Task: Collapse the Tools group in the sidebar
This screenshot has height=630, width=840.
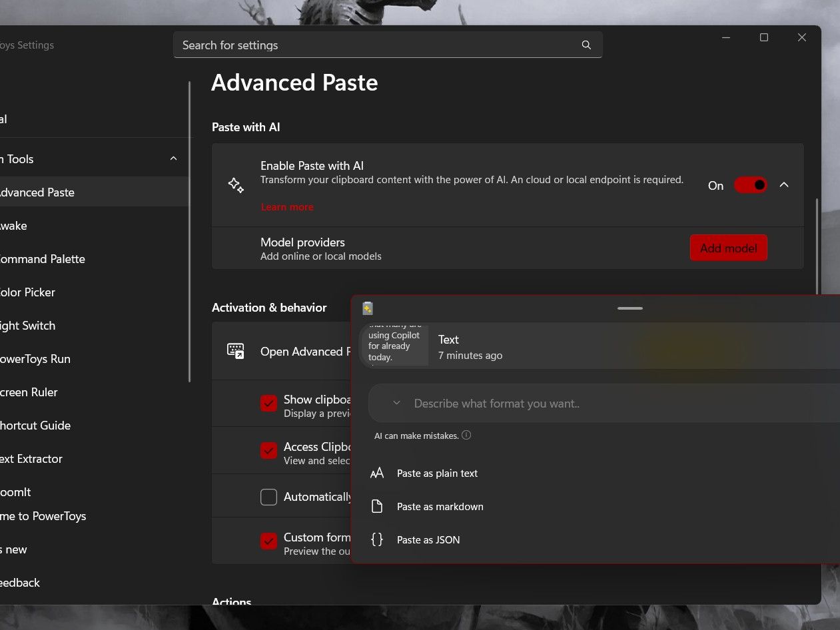Action: tap(173, 159)
